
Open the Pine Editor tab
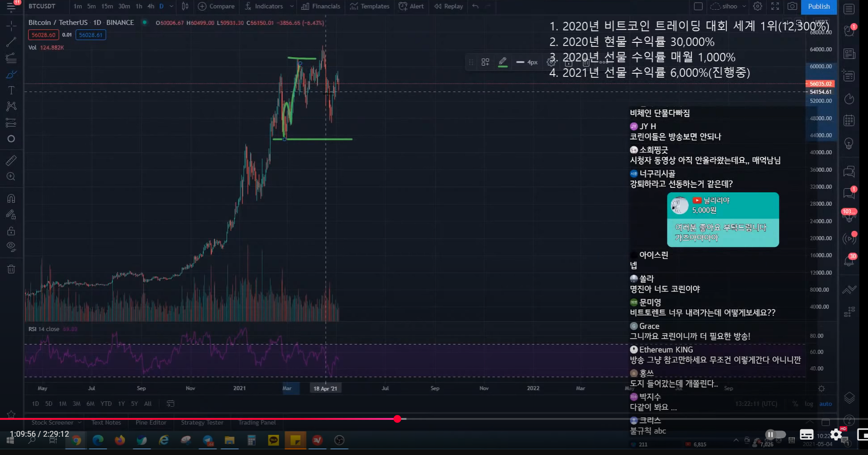coord(151,422)
